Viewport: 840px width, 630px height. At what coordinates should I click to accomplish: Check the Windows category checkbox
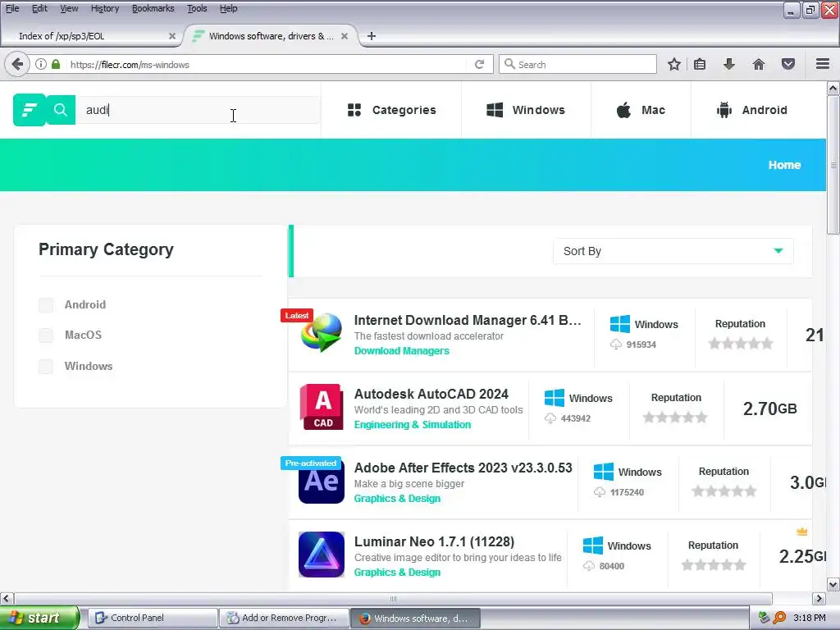coord(46,367)
